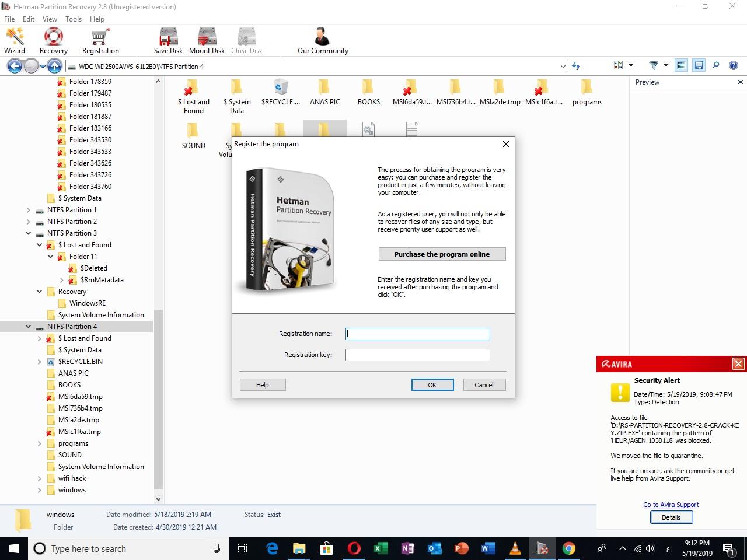Select WindowsRE folder in tree
Viewport: 747px width, 560px height.
pyautogui.click(x=88, y=303)
